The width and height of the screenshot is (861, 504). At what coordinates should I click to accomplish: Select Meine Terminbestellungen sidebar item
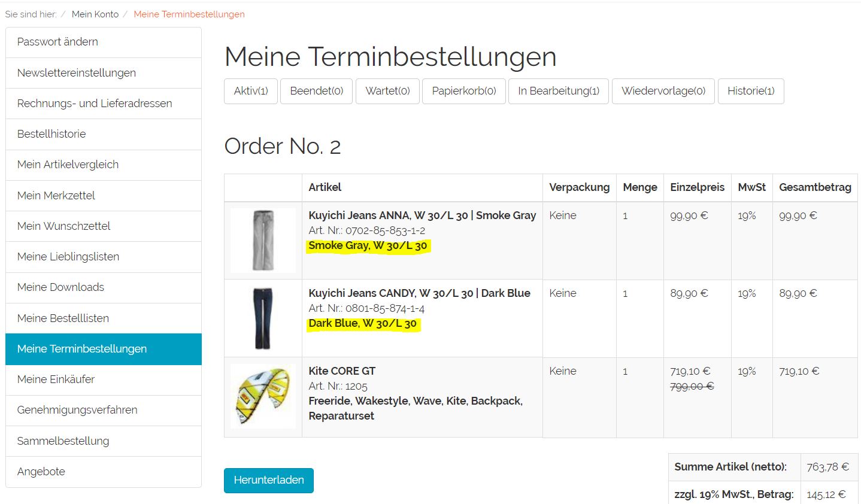[82, 349]
